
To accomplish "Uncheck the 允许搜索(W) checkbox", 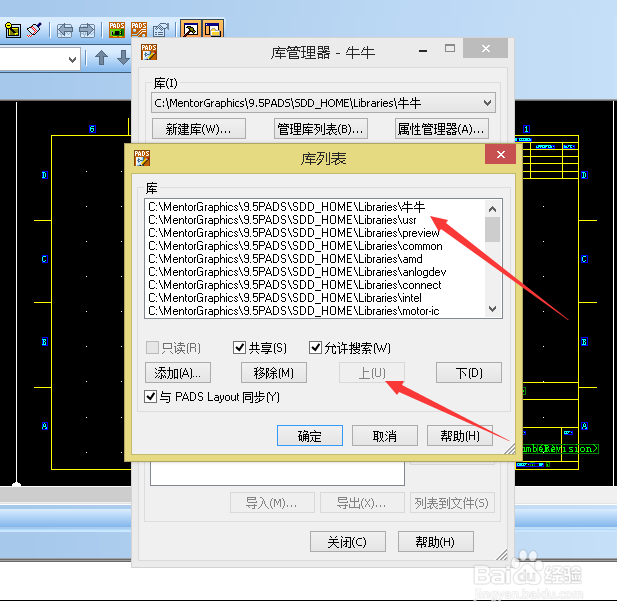I will [315, 348].
